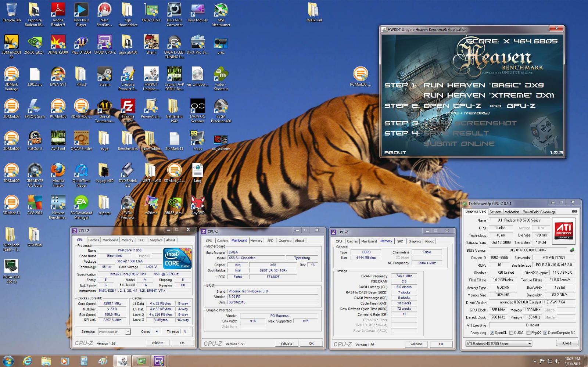This screenshot has width=588, height=367.
Task: Launch 3DMark Vantage shortcut
Action: point(11,79)
